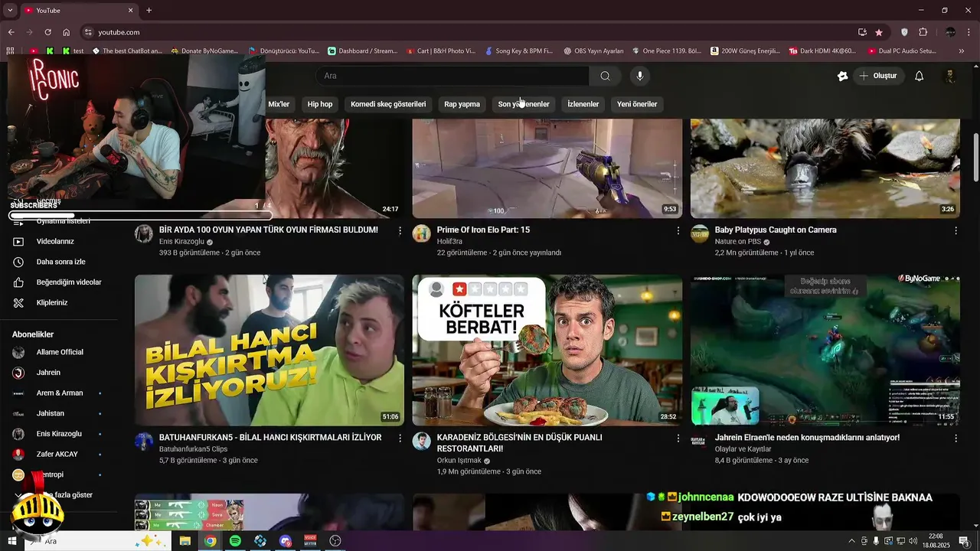Open the browser home page
980x551 pixels.
[67, 32]
